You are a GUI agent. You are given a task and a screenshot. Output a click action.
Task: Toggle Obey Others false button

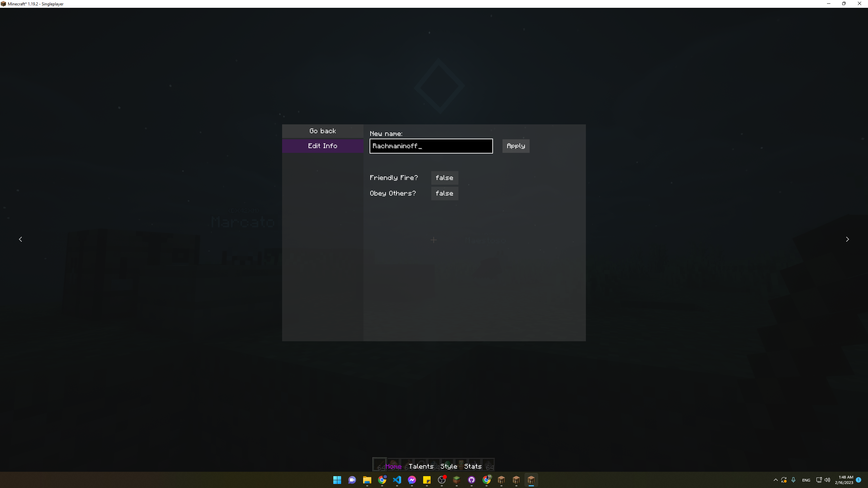coord(445,194)
